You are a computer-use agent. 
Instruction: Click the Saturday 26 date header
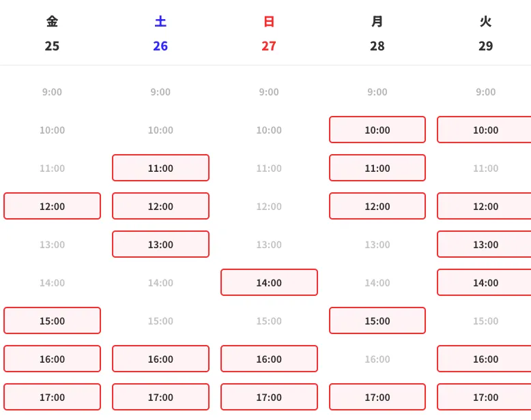click(160, 34)
